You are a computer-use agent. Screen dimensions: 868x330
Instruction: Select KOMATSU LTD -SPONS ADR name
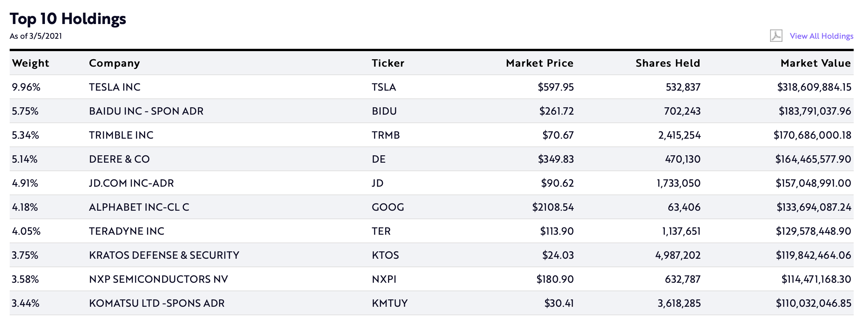pyautogui.click(x=157, y=303)
